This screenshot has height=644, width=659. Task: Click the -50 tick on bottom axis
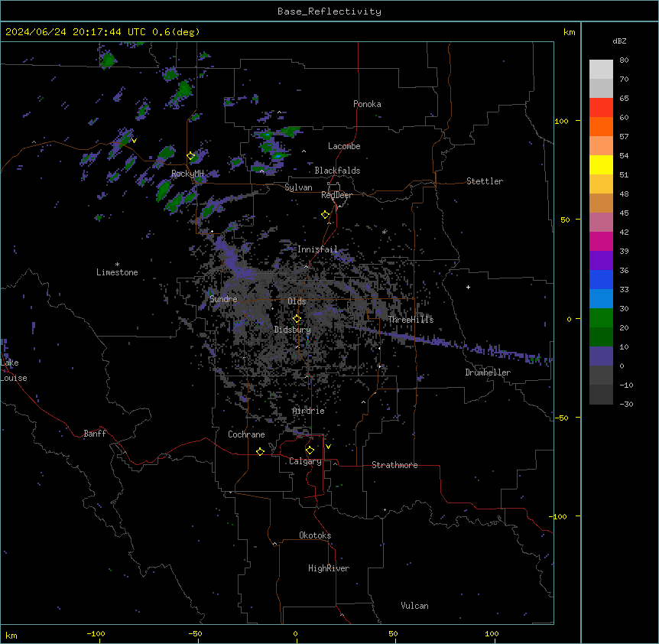pos(195,633)
